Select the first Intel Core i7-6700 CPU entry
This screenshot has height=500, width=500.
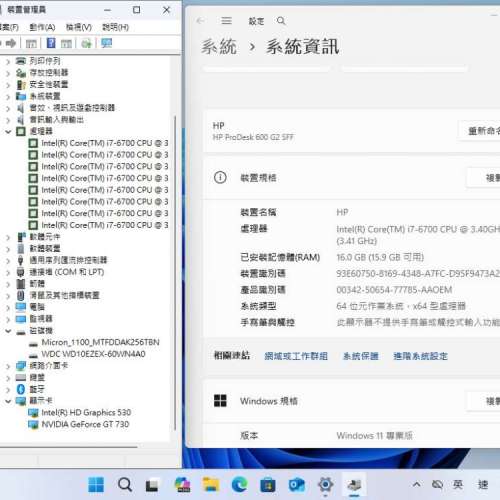click(x=105, y=143)
